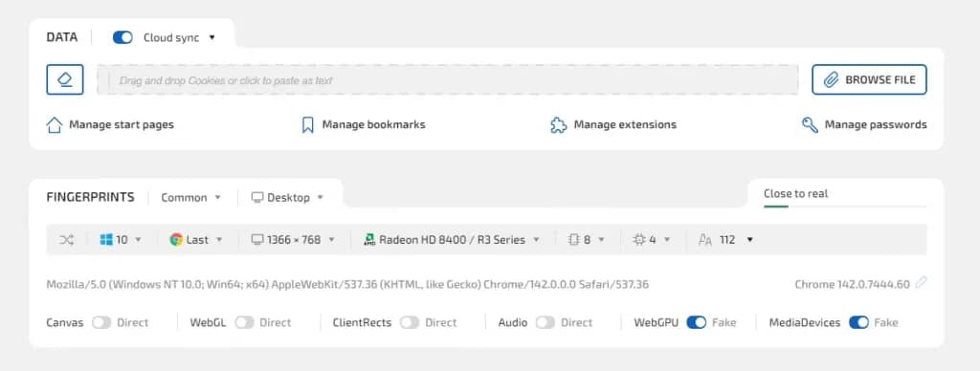Toggle the Cloud sync switch
The width and height of the screenshot is (980, 371).
[x=122, y=37]
